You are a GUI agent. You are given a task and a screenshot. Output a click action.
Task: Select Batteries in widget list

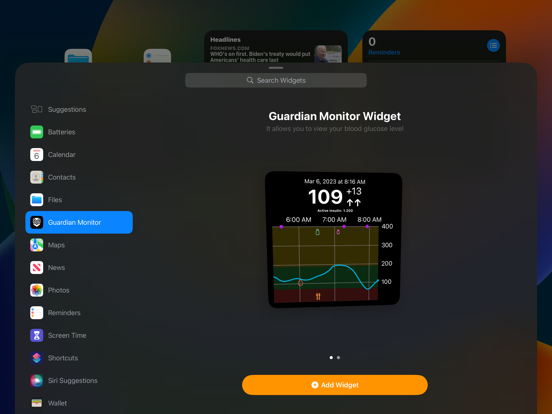pos(79,132)
